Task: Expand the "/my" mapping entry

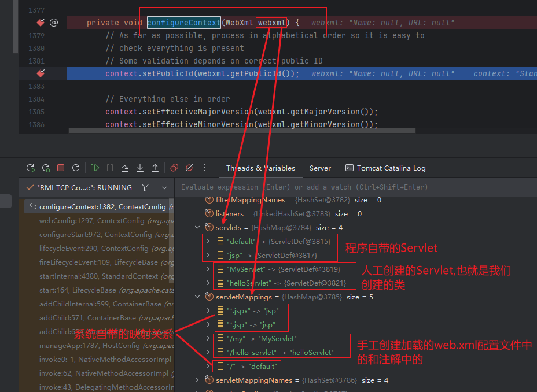Action: click(208, 338)
